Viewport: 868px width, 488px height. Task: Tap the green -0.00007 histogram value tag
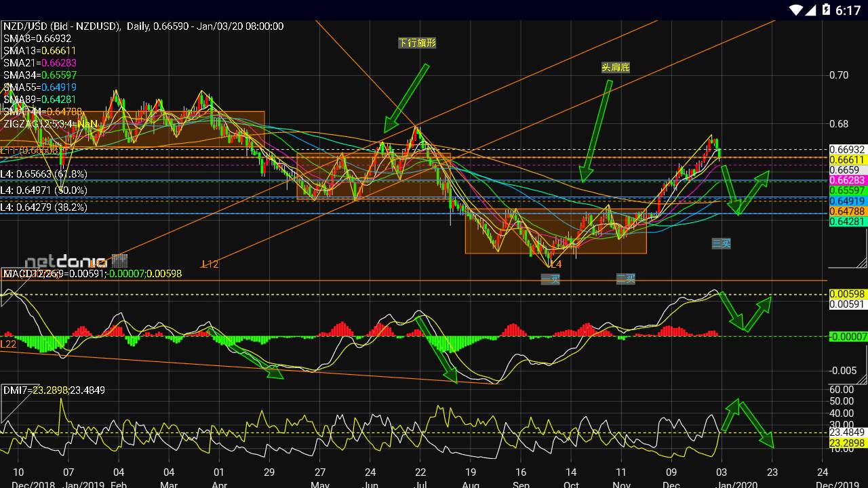[x=848, y=336]
